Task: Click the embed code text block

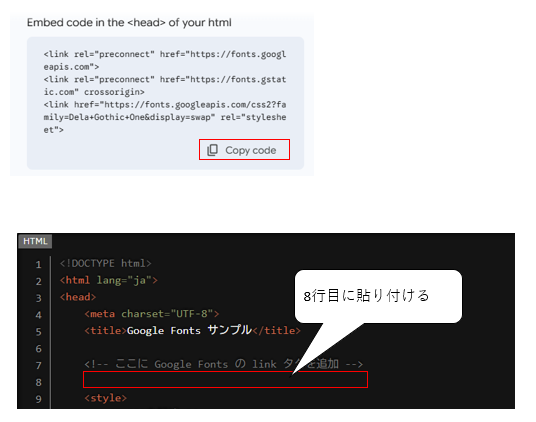Action: (165, 92)
